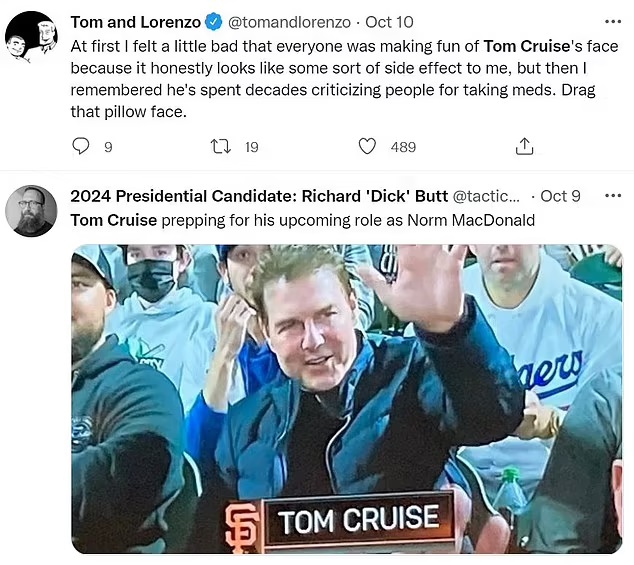Click the 19 retweets count
Image resolution: width=634 pixels, height=565 pixels.
point(251,147)
